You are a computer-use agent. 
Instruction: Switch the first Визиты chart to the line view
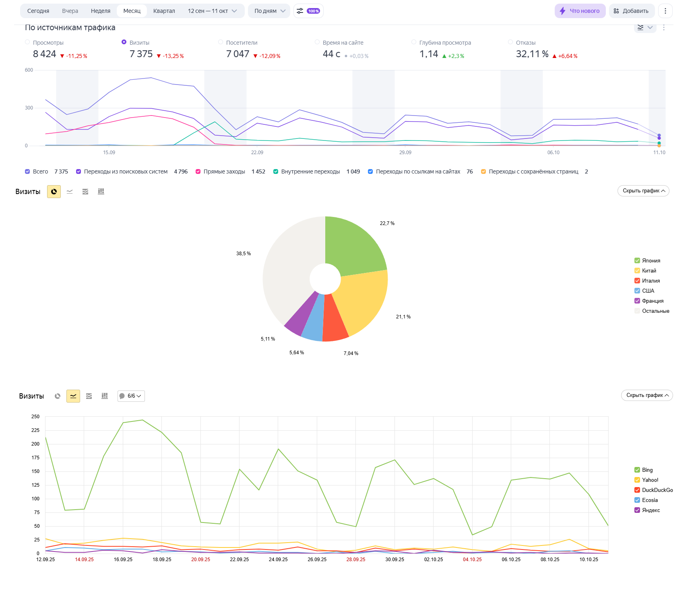(70, 192)
